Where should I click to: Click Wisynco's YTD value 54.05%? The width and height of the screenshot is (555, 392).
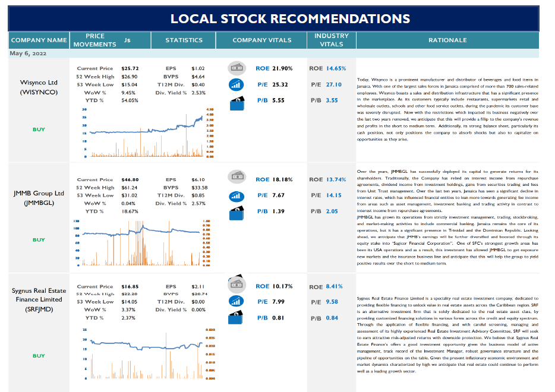(x=130, y=100)
